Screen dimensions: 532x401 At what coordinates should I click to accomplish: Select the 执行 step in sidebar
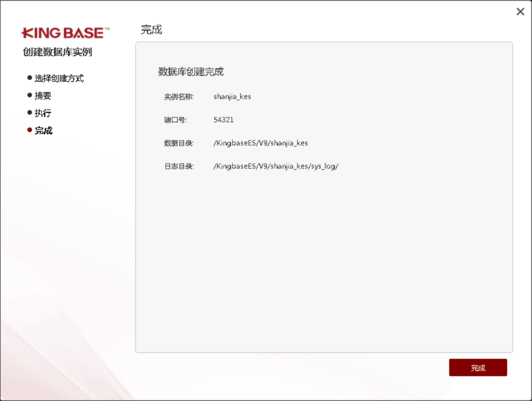pyautogui.click(x=43, y=113)
